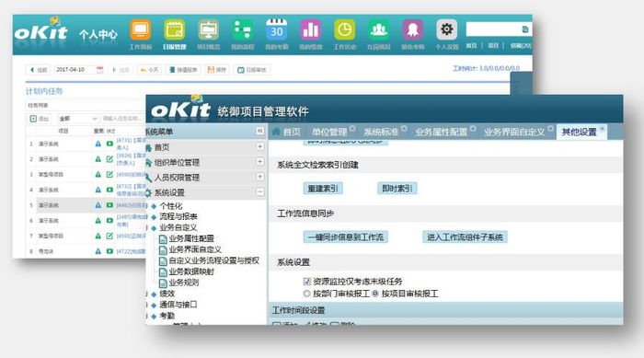Click the blue warning triangle in task row 8

coord(98,251)
